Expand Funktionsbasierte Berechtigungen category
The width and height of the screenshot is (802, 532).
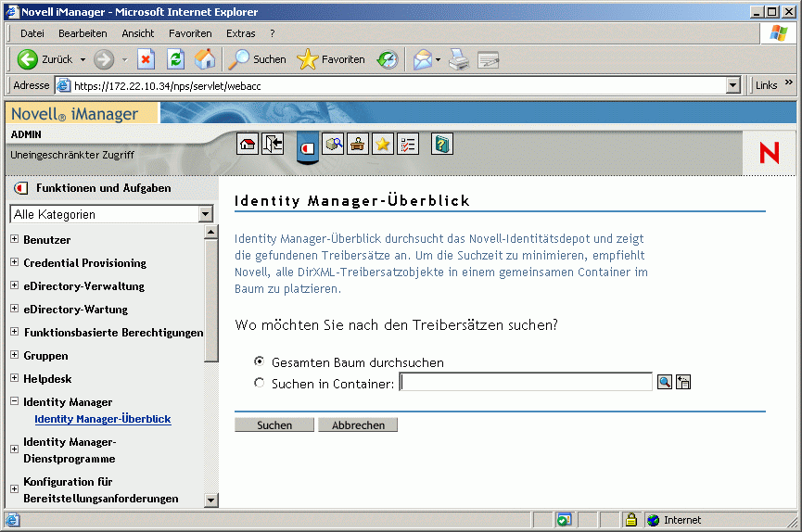coord(14,332)
